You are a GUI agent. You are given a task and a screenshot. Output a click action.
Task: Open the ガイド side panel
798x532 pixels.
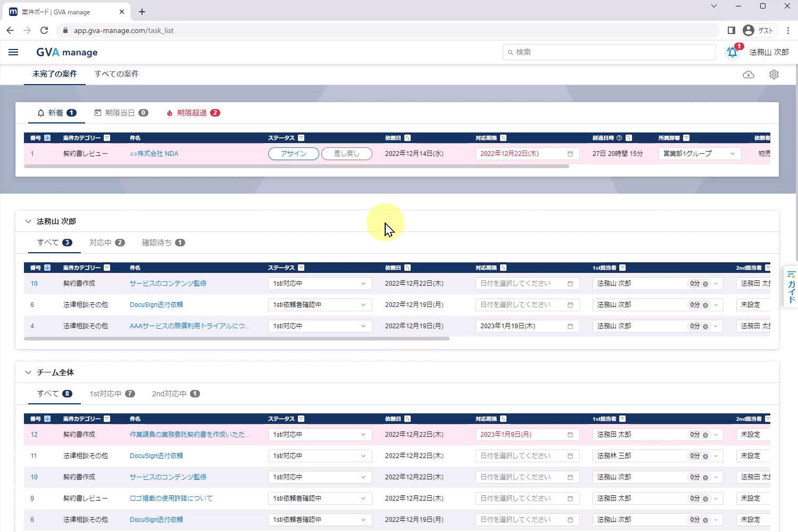[791, 287]
